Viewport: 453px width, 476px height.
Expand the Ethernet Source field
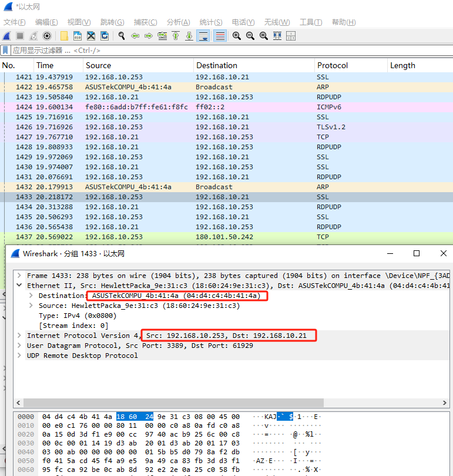pos(31,306)
